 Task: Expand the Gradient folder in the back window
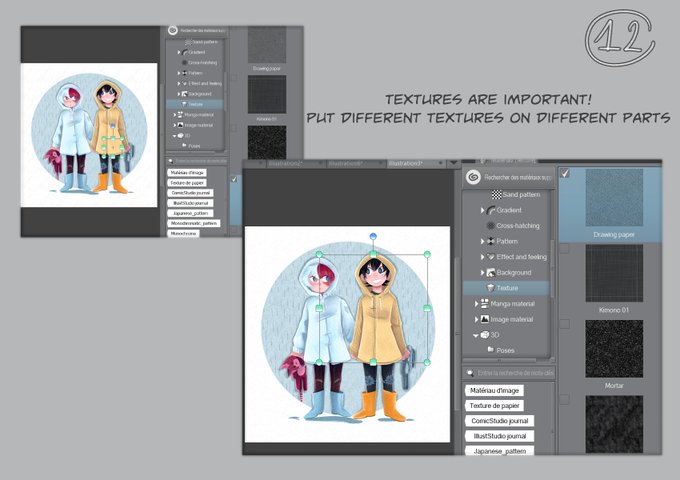tap(179, 52)
